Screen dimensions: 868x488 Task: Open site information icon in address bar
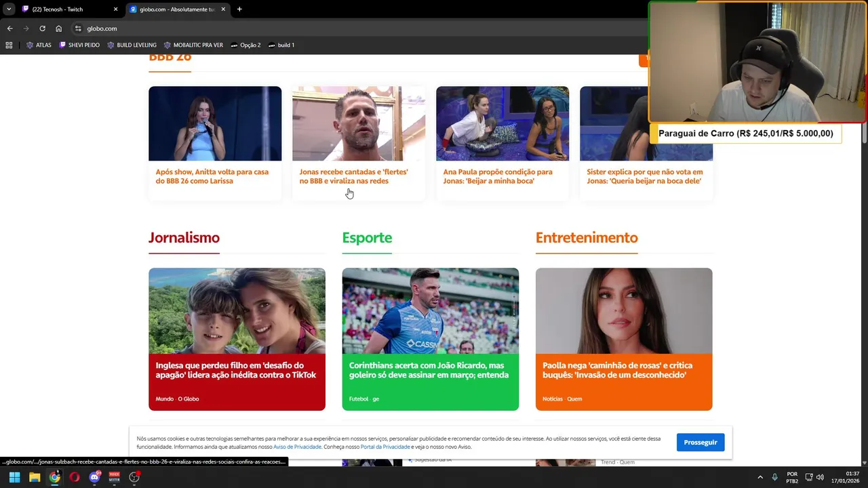[78, 28]
